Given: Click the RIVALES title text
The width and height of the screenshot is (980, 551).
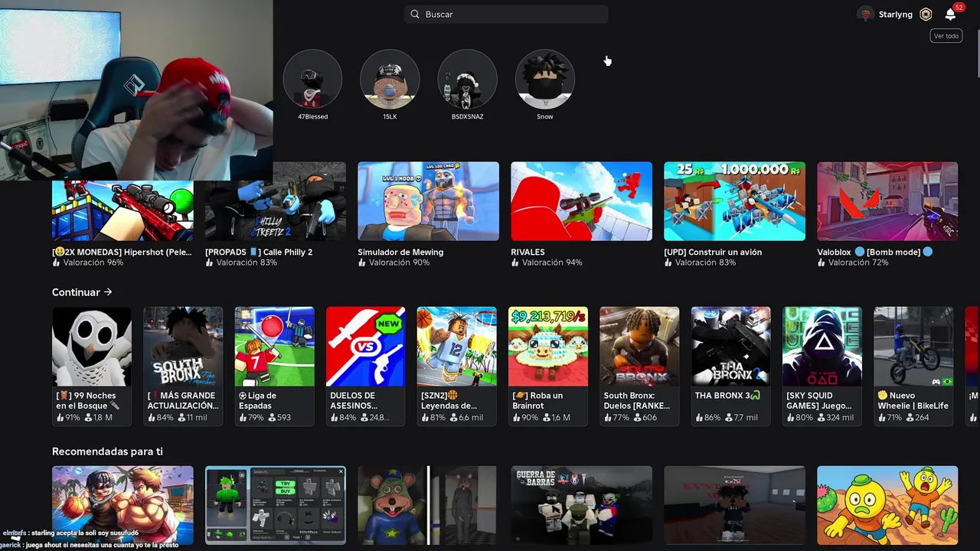Looking at the screenshot, I should [x=528, y=252].
